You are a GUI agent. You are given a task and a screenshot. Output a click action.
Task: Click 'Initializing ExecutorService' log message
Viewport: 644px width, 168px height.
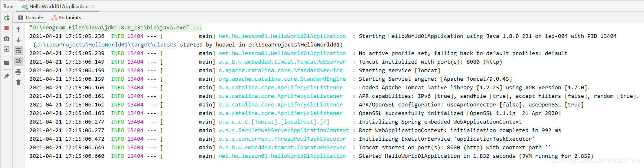tap(447, 139)
